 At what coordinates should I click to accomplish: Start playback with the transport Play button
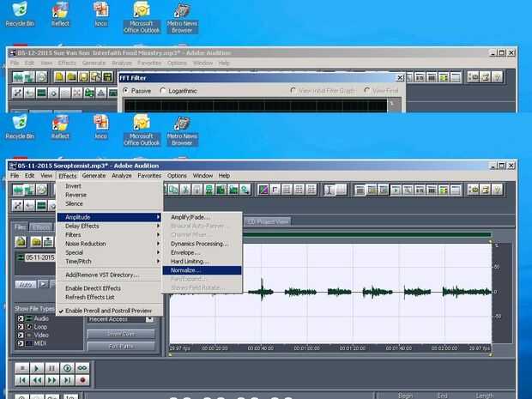37,368
